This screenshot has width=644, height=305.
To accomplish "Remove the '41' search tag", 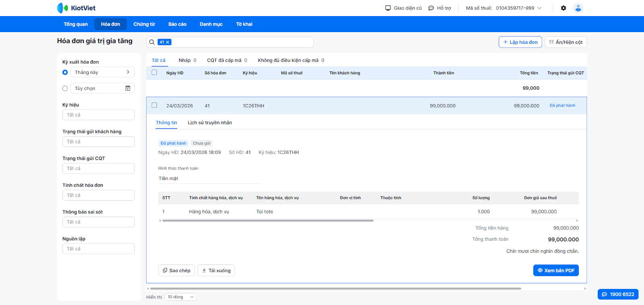I will pos(168,42).
